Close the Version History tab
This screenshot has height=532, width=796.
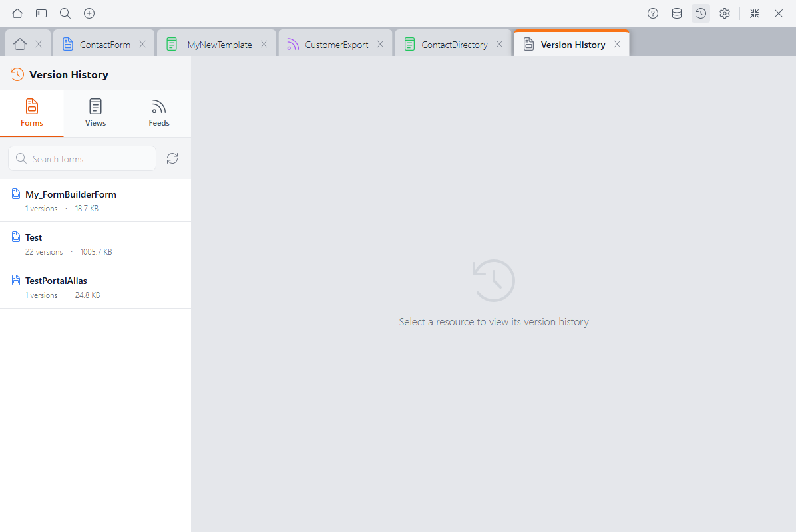pyautogui.click(x=618, y=44)
